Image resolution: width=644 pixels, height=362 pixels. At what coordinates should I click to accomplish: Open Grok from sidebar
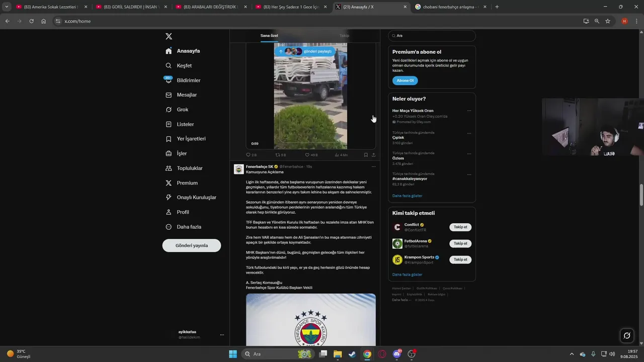coord(178,109)
